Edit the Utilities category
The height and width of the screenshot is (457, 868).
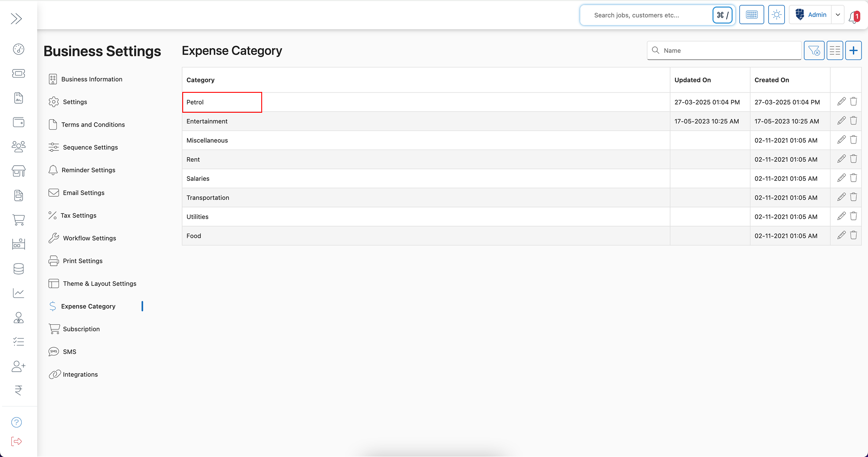(x=841, y=216)
